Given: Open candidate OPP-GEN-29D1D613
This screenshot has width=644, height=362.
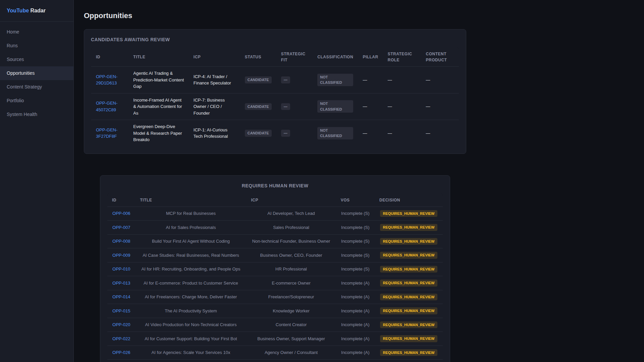Looking at the screenshot, I should [107, 80].
